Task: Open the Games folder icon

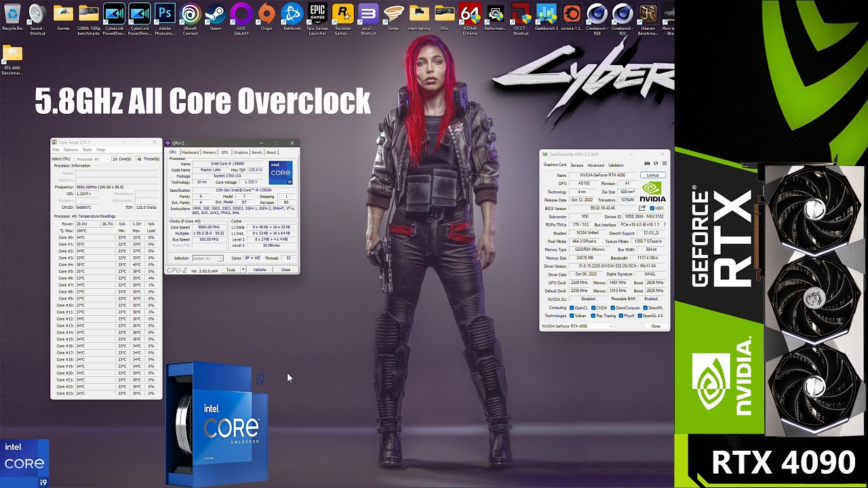Action: coord(63,18)
